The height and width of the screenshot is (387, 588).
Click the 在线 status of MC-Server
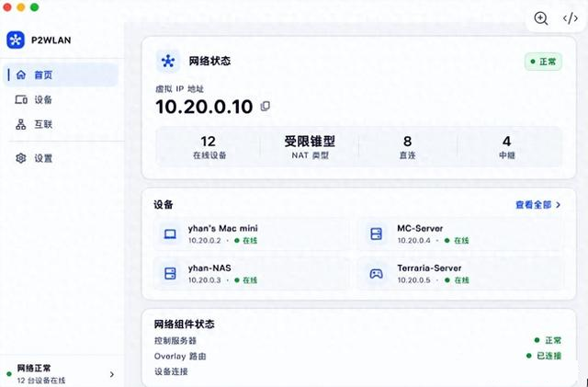coord(457,241)
